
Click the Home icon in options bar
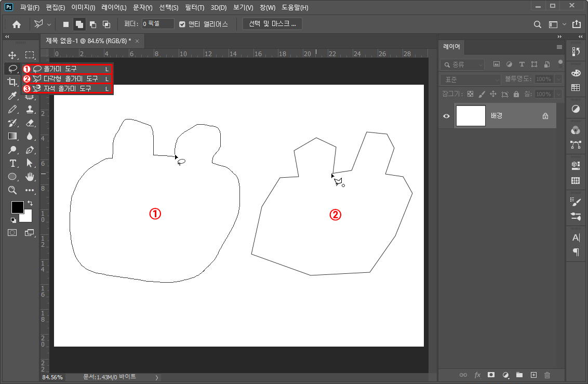click(x=17, y=24)
